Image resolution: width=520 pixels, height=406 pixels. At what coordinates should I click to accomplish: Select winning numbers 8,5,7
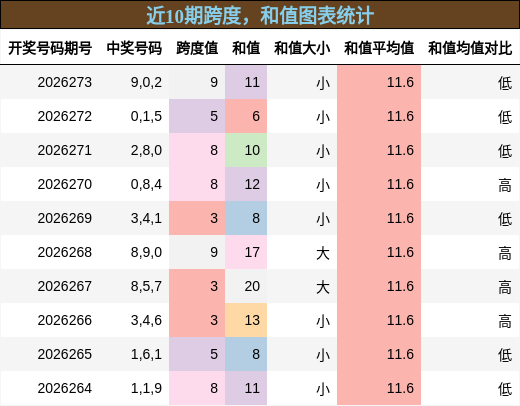pyautogui.click(x=146, y=286)
